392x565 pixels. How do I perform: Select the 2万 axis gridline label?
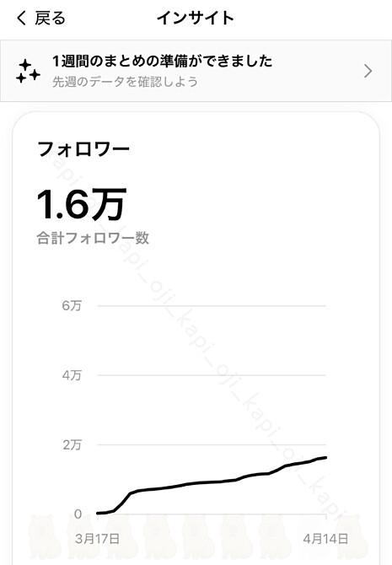[72, 444]
